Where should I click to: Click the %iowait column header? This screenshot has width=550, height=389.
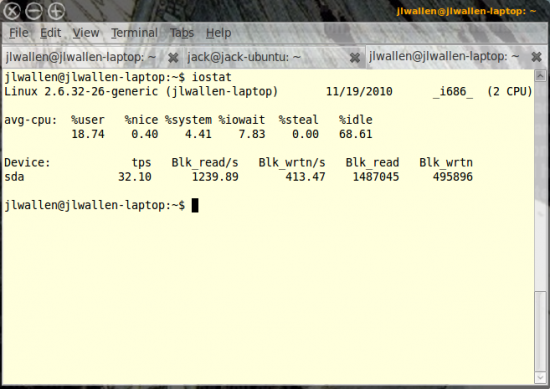[x=242, y=120]
